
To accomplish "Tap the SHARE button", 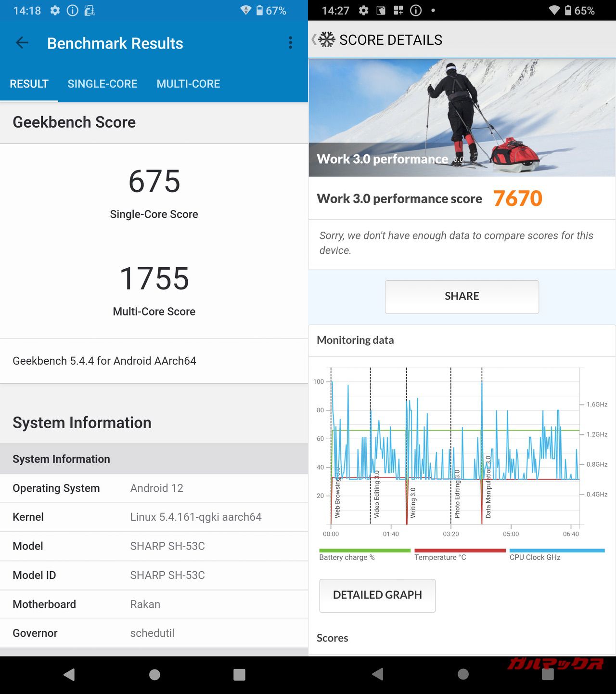I will pos(462,296).
